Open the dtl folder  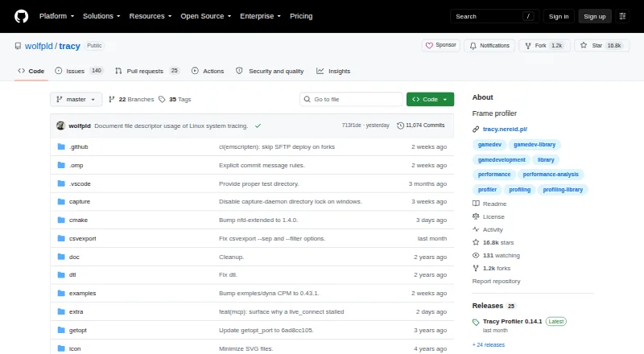72,274
